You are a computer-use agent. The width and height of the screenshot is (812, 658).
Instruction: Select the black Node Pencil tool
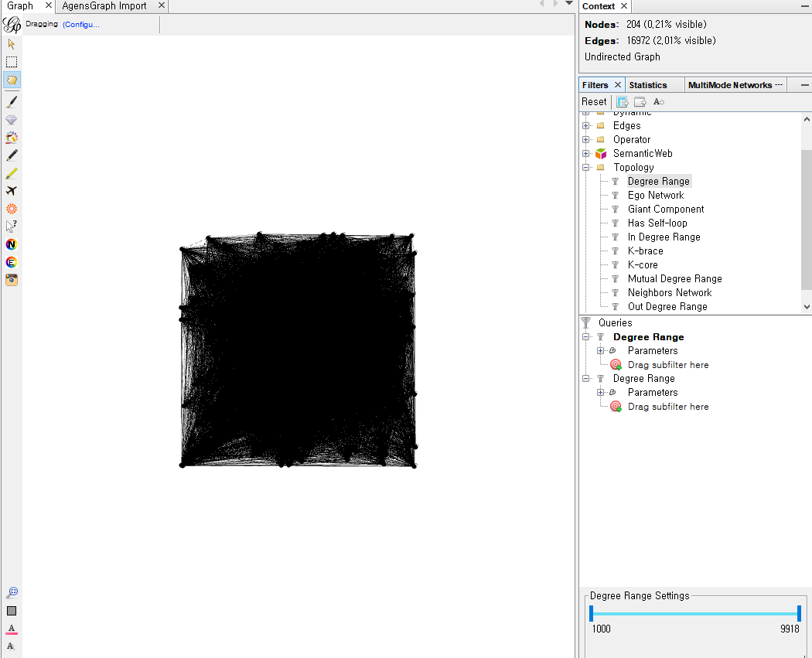pyautogui.click(x=12, y=155)
